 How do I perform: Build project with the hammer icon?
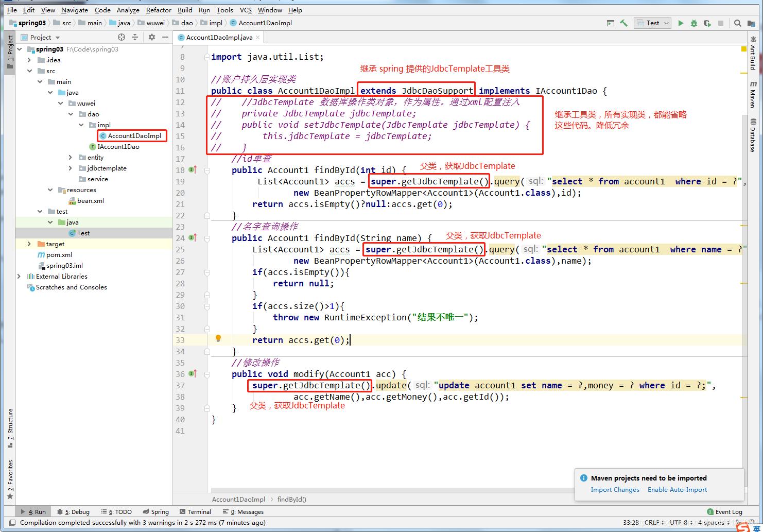(624, 23)
